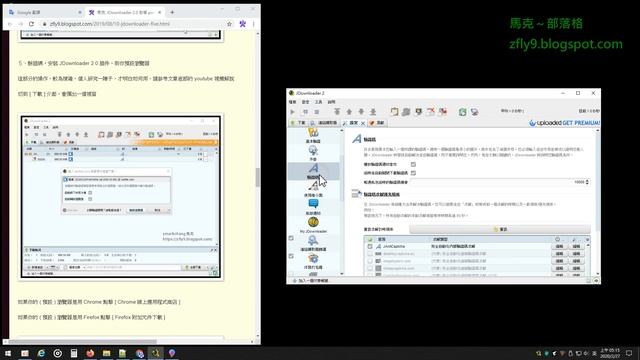Toggle the clipboard observer icon in JDownloader

pyautogui.click(x=394, y=111)
